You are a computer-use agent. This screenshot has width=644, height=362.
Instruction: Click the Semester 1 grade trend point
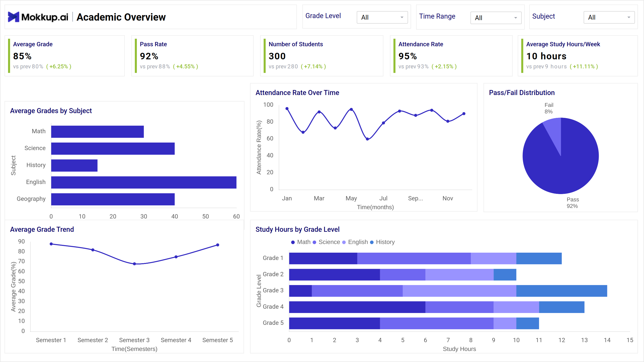[51, 244]
